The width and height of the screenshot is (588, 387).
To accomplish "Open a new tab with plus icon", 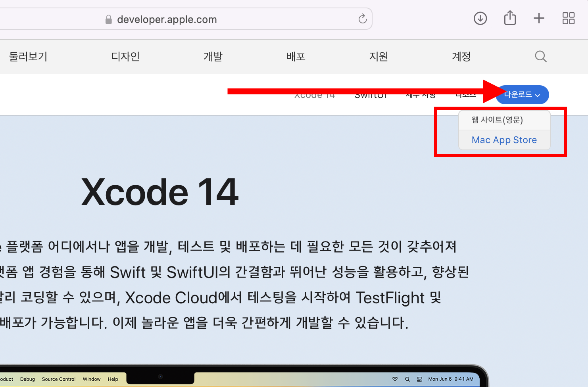I will point(539,18).
